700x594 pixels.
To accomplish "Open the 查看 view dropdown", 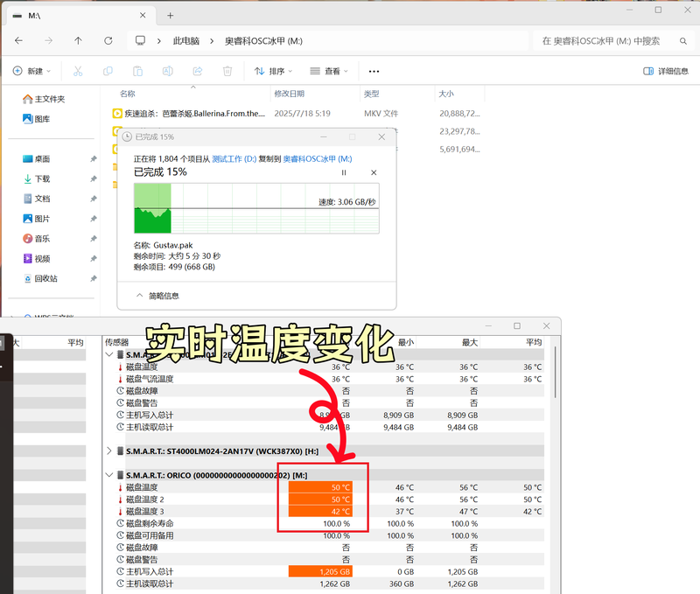I will tap(329, 71).
